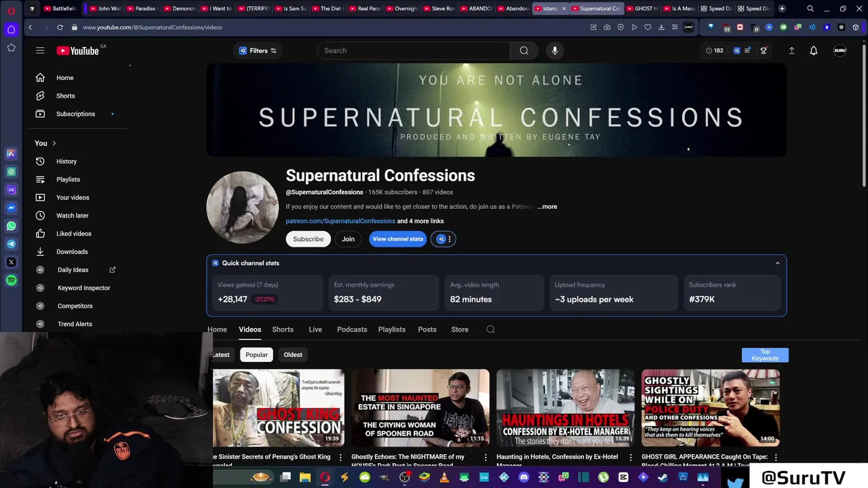Screen dimensions: 868x488
Task: Open Steam from the Windows taskbar
Action: pyautogui.click(x=663, y=477)
